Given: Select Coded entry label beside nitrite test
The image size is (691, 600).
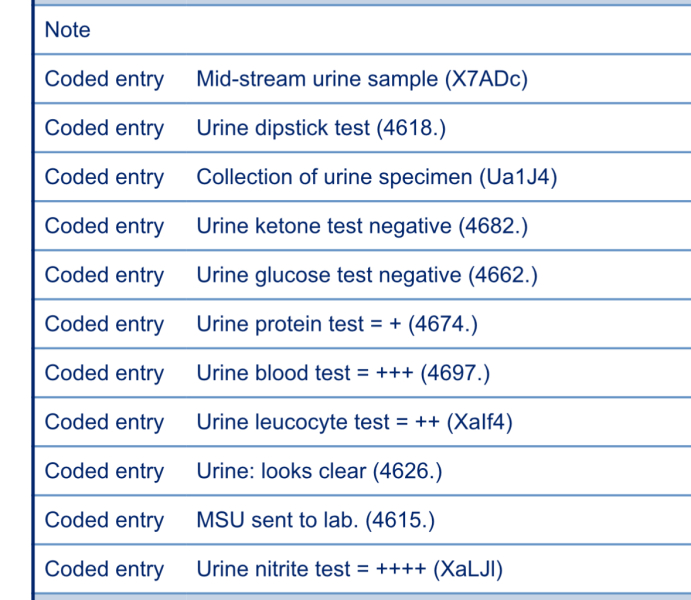Looking at the screenshot, I should pos(104,569).
